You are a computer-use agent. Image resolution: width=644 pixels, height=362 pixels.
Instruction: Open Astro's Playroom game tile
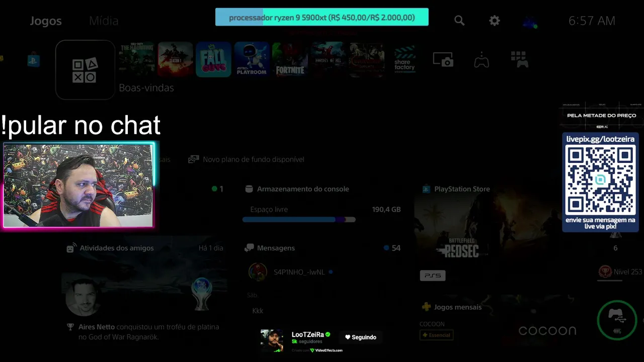(x=252, y=59)
